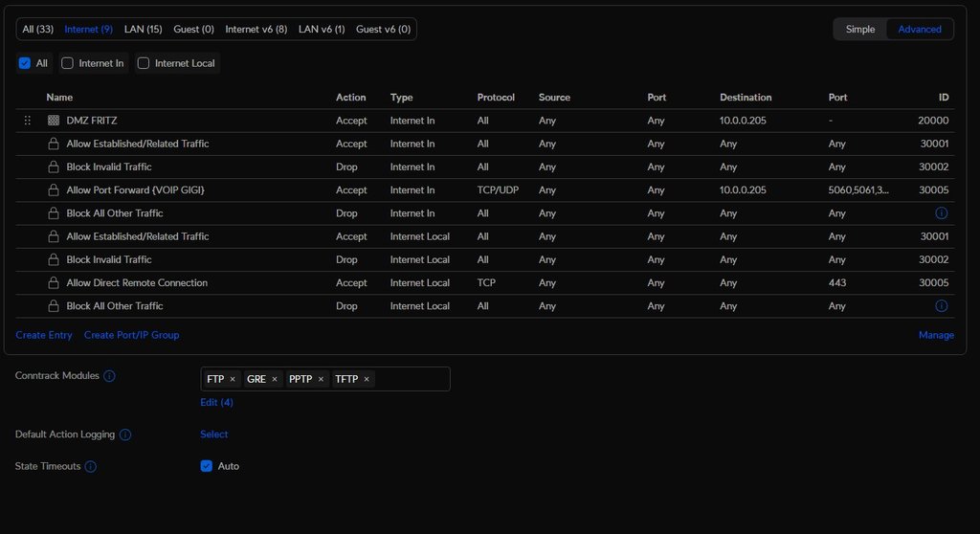Click ID 20000 in DMZ FRITZ row
Image resolution: width=980 pixels, height=534 pixels.
pyautogui.click(x=933, y=120)
